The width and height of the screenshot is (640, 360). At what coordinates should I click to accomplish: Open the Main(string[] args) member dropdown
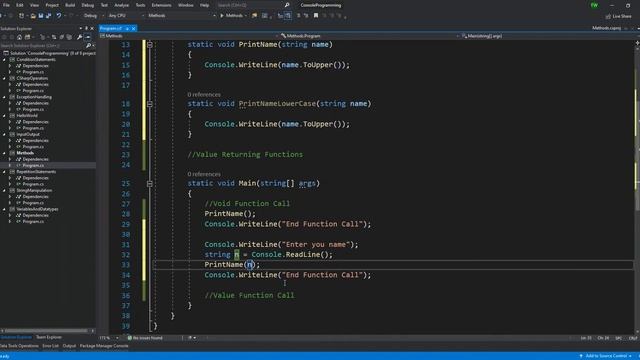(x=549, y=36)
